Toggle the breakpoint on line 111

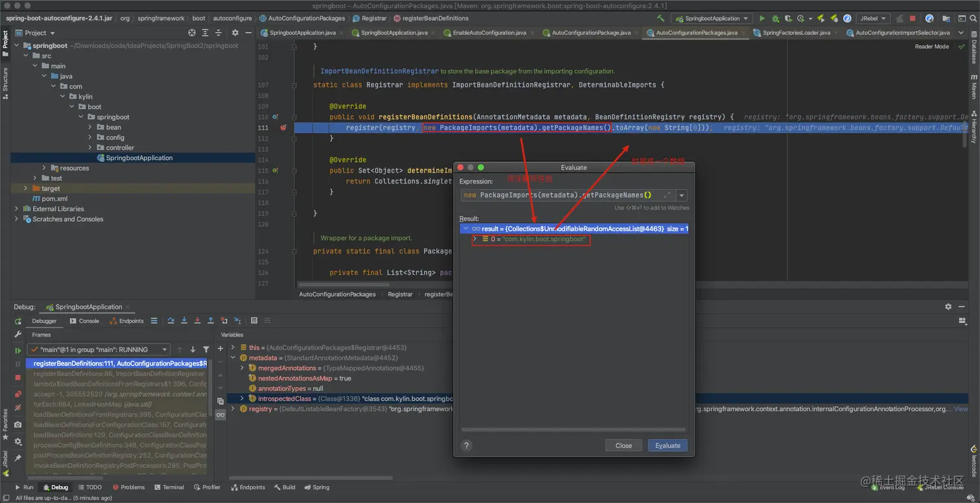pos(283,128)
